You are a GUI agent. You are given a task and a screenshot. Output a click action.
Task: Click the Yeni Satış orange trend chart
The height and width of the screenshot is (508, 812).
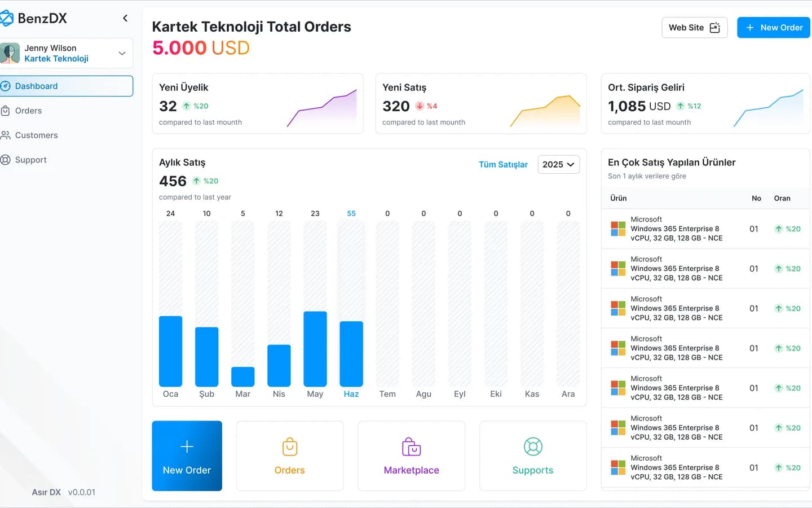(545, 111)
